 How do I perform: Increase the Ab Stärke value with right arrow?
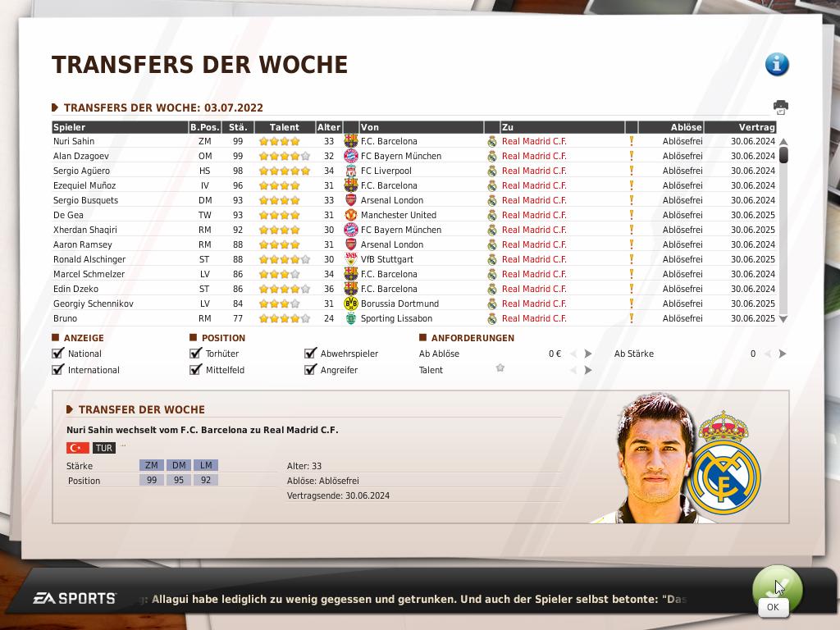click(x=783, y=354)
